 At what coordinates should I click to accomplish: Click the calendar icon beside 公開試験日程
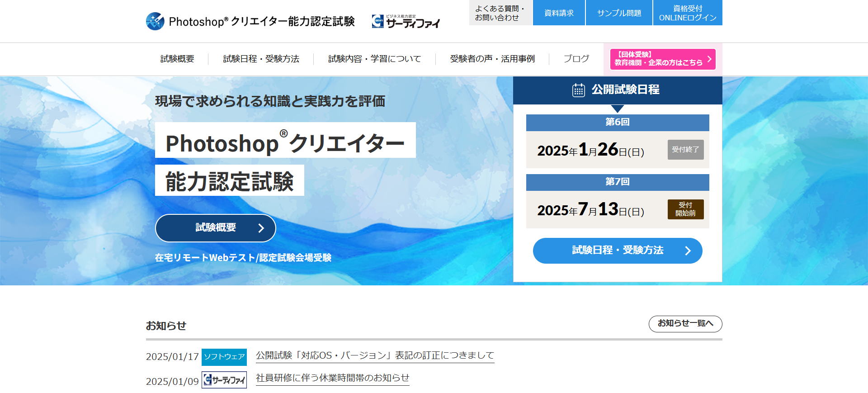click(x=579, y=90)
